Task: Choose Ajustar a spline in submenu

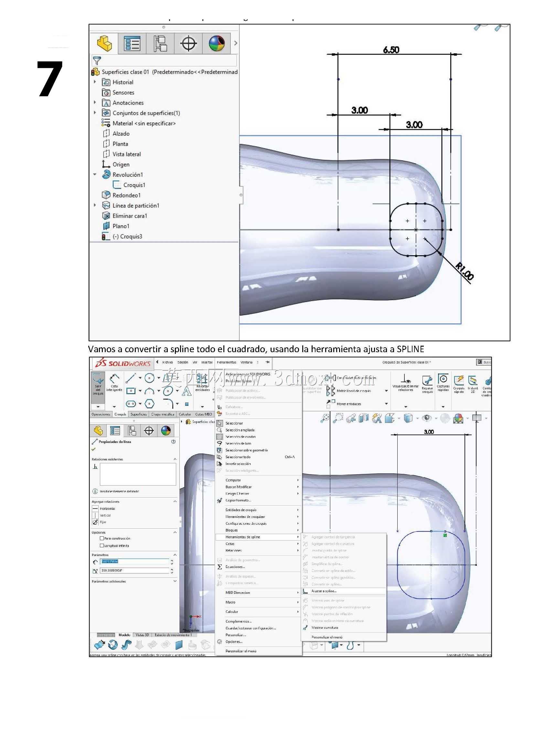Action: point(344,591)
